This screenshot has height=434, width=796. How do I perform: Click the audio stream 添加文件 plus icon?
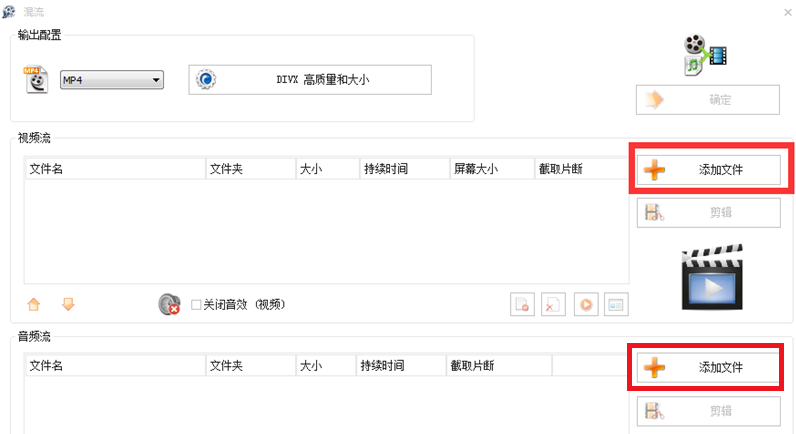[x=654, y=368]
